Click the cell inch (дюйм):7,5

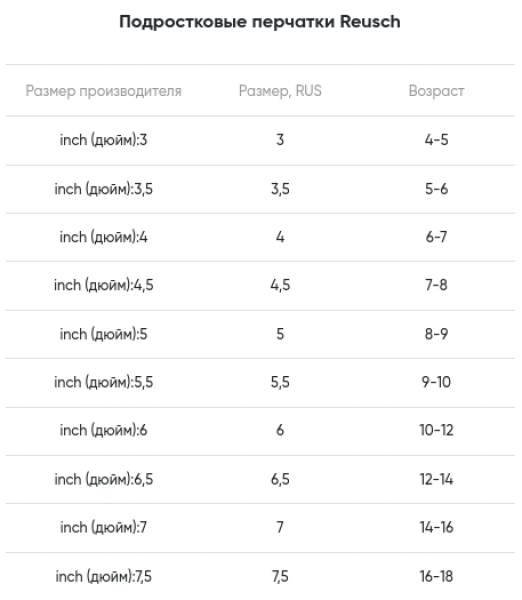tap(103, 577)
